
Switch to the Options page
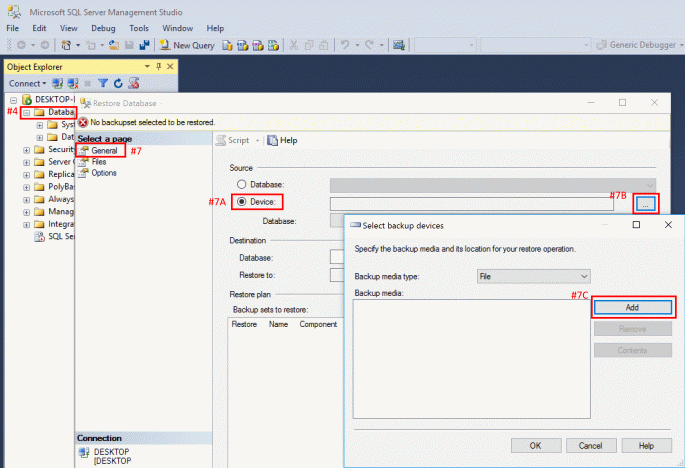[x=104, y=173]
